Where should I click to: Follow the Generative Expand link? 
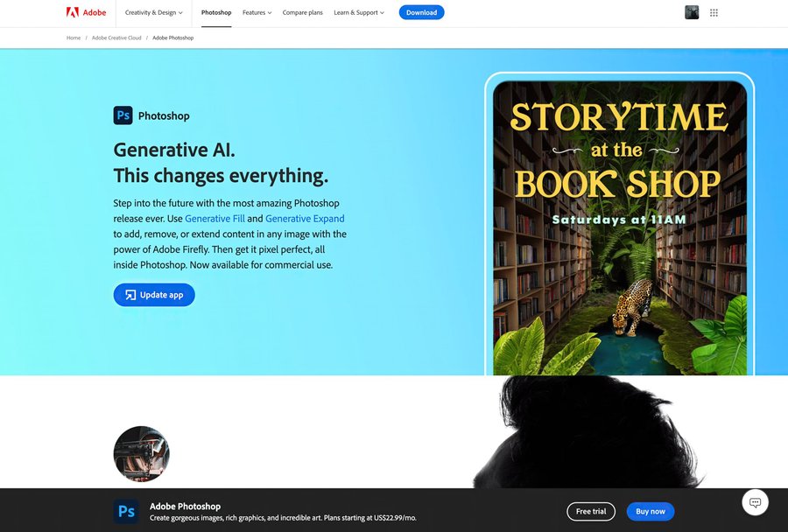point(305,219)
